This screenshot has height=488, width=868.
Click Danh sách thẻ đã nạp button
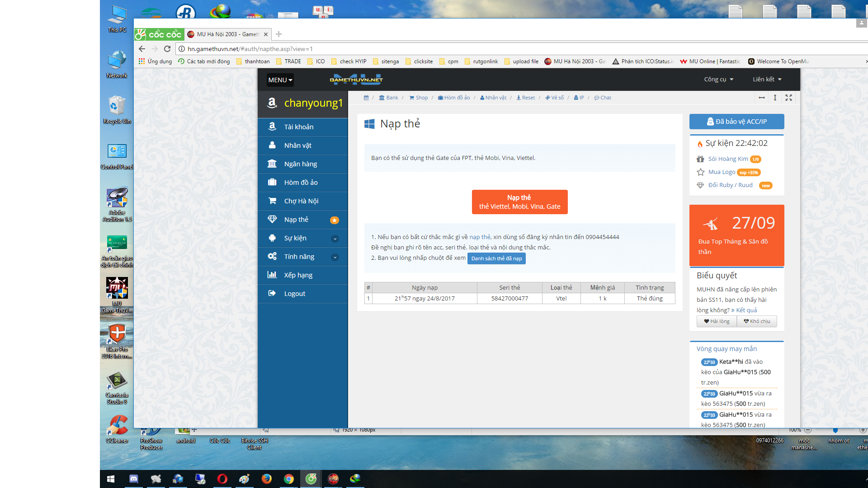[496, 258]
